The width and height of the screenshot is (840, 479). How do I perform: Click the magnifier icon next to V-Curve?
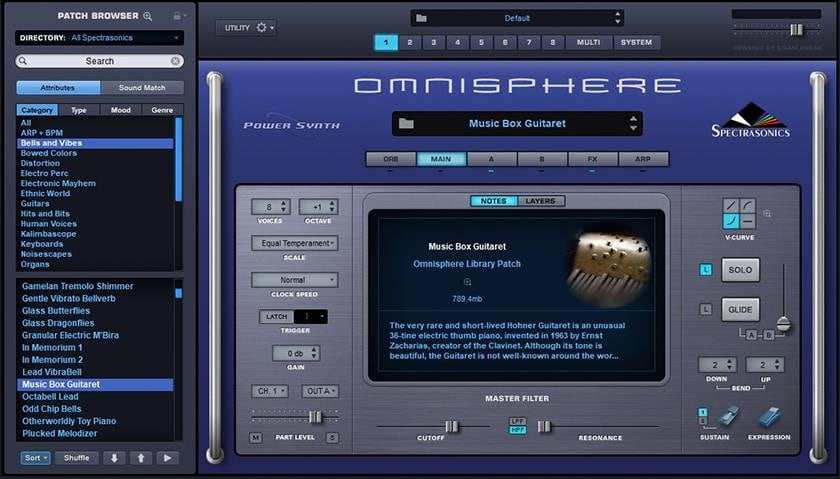(x=767, y=213)
